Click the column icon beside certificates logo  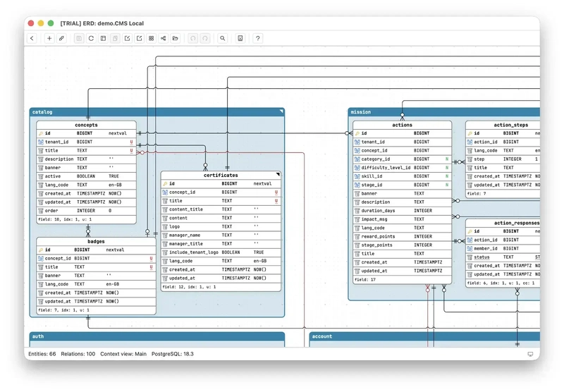[x=165, y=227]
